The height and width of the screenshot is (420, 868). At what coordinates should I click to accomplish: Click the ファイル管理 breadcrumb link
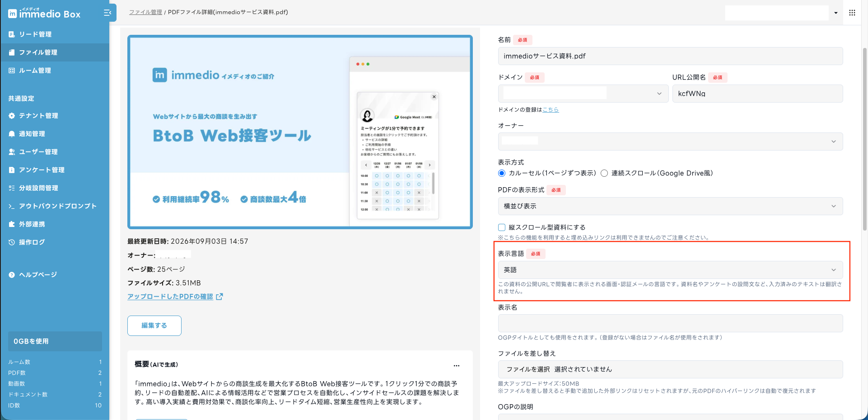(145, 12)
